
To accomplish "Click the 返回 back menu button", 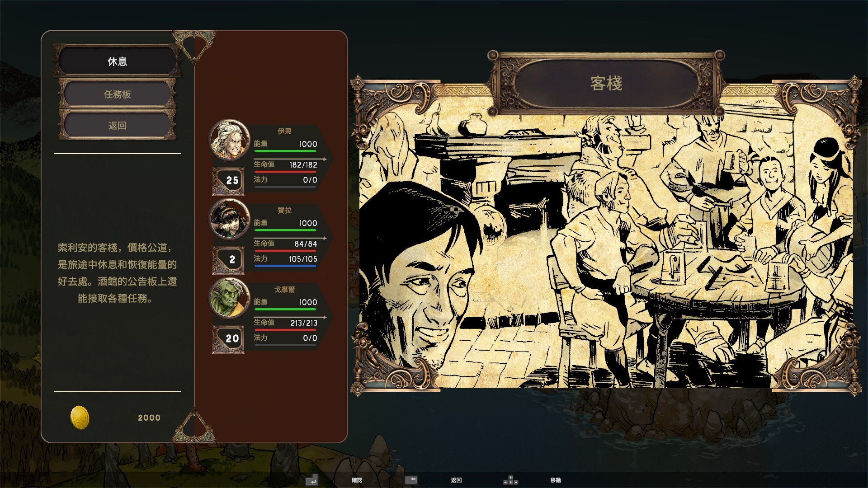I will tap(117, 126).
